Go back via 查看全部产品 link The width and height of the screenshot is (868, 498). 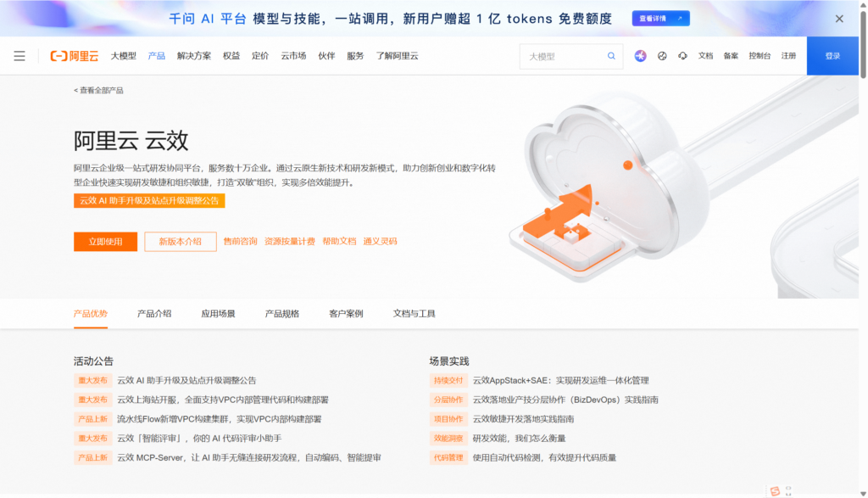98,90
